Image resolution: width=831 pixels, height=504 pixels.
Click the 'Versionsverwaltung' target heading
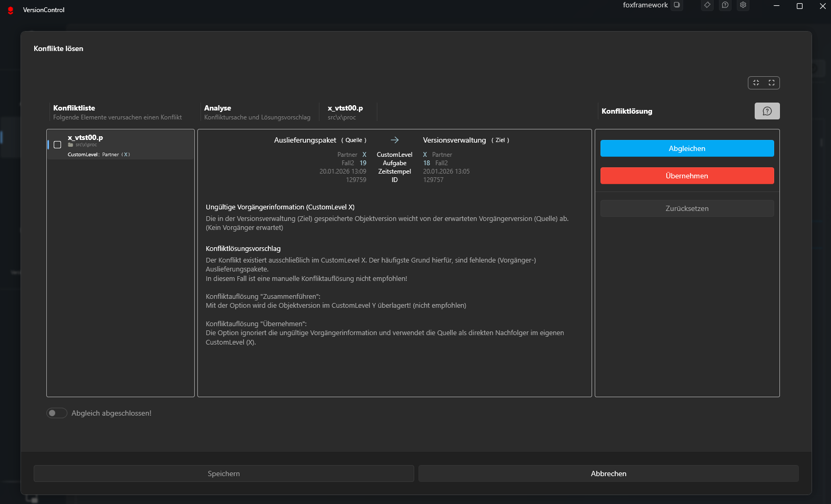455,140
